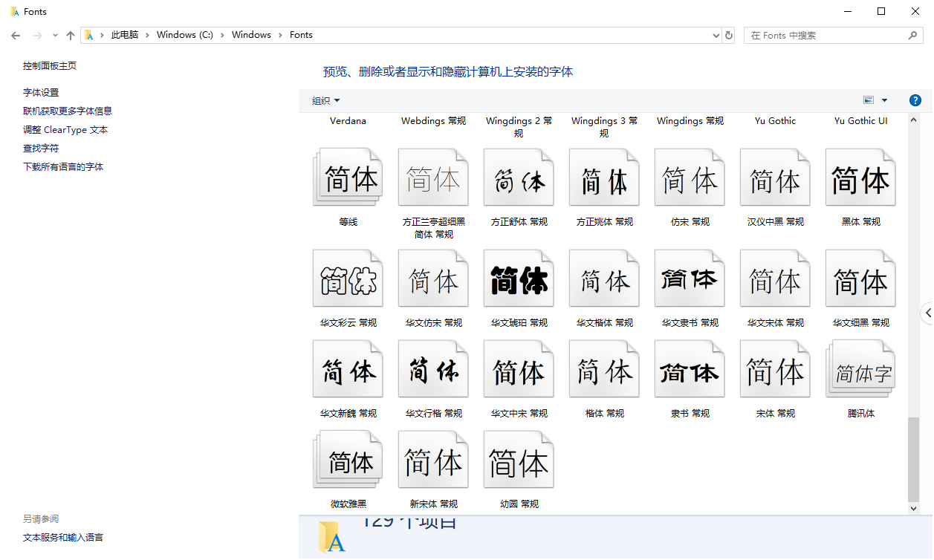Image resolution: width=934 pixels, height=560 pixels.
Task: Select the 方正兰亭超细黑简体 font icon
Action: (433, 178)
